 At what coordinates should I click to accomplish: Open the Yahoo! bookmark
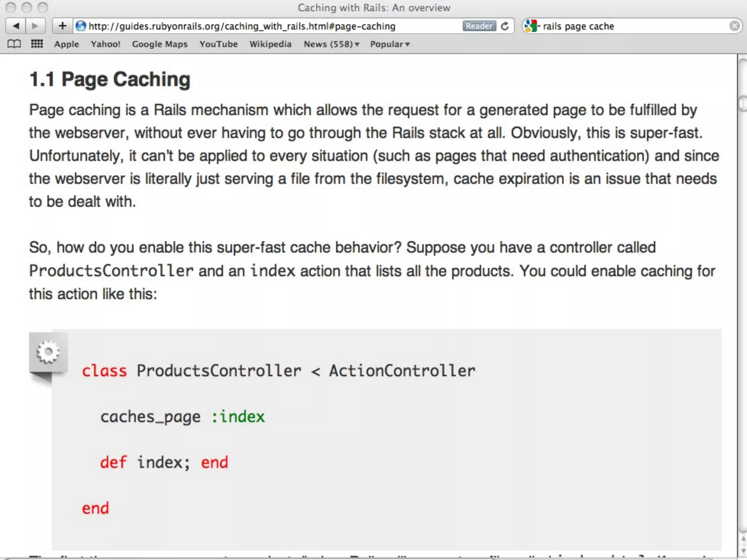point(105,44)
